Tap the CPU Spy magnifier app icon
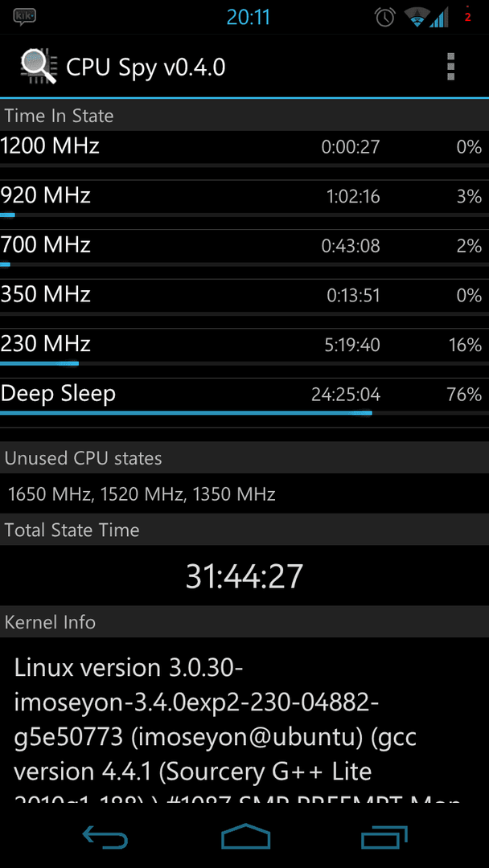Image resolution: width=489 pixels, height=868 pixels. [x=39, y=67]
